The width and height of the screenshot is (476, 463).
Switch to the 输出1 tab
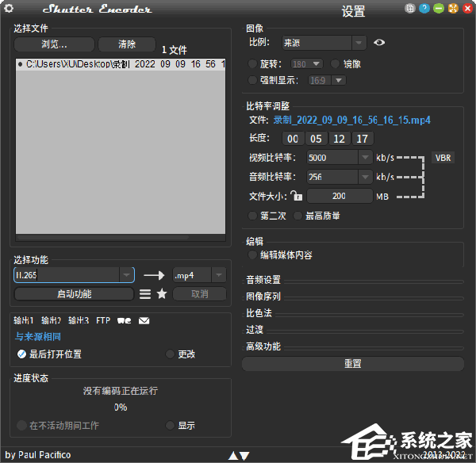click(x=23, y=320)
